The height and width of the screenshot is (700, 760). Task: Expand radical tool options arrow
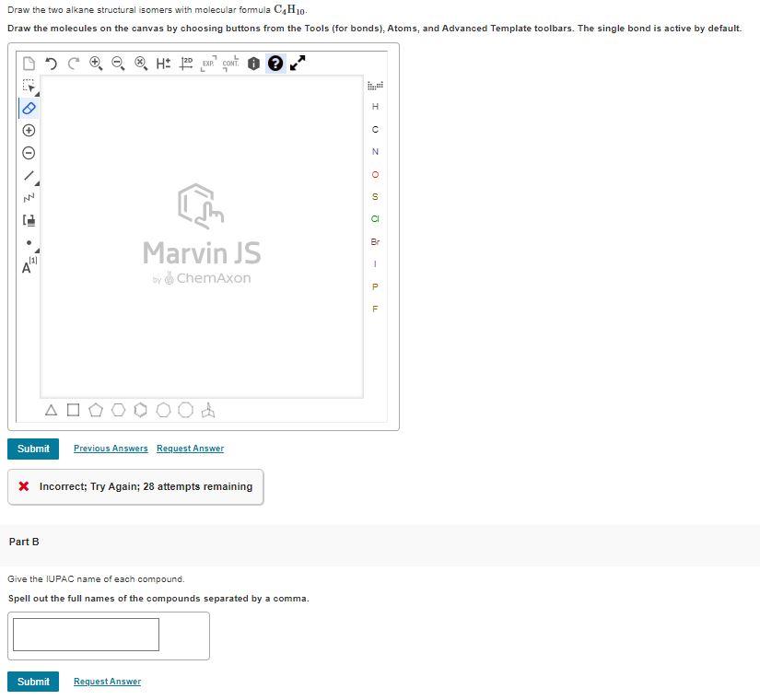[38, 251]
